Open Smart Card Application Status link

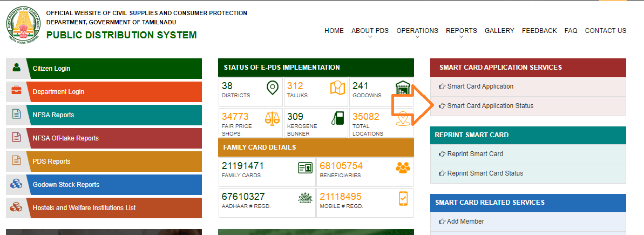pos(490,106)
